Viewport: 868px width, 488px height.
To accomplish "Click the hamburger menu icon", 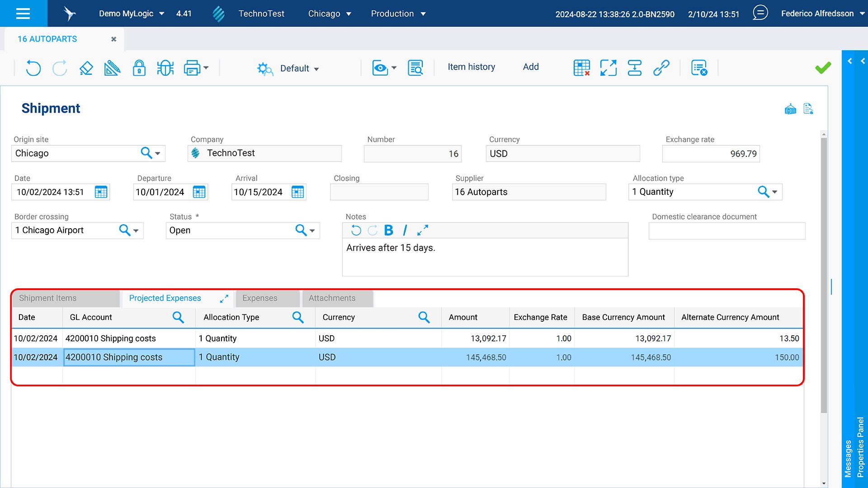I will click(23, 14).
